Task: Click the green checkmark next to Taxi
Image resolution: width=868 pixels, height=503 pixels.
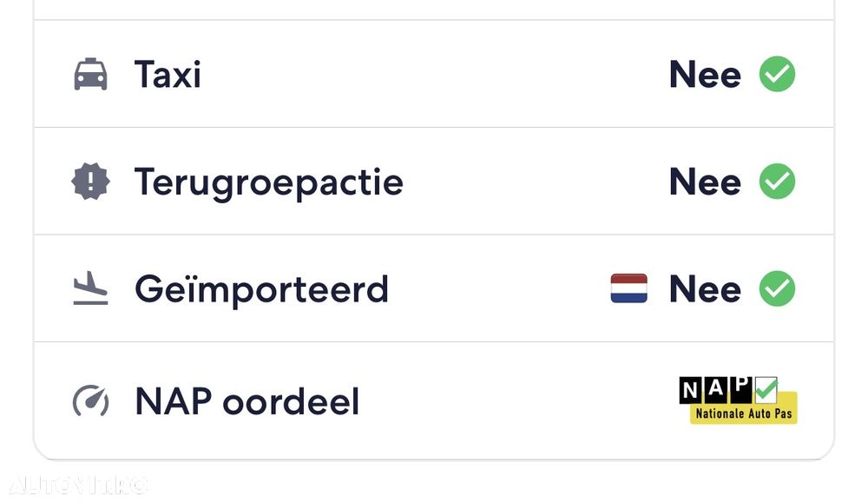Action: coord(777,75)
